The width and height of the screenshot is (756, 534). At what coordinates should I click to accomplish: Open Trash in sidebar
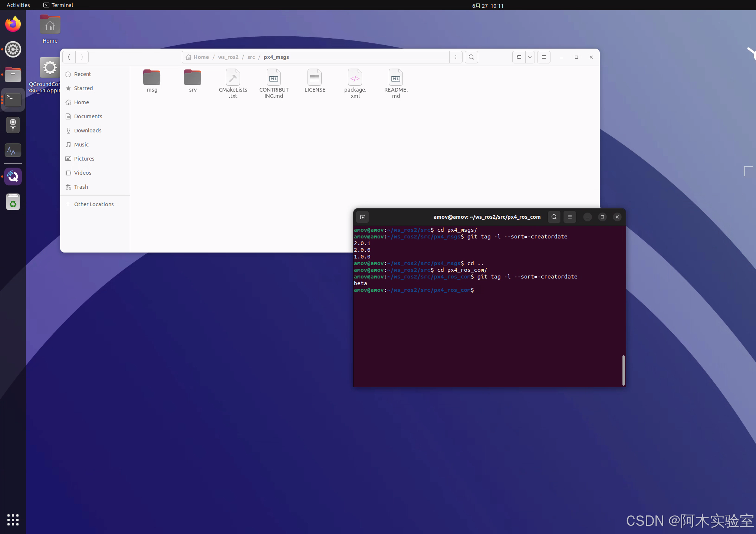81,187
